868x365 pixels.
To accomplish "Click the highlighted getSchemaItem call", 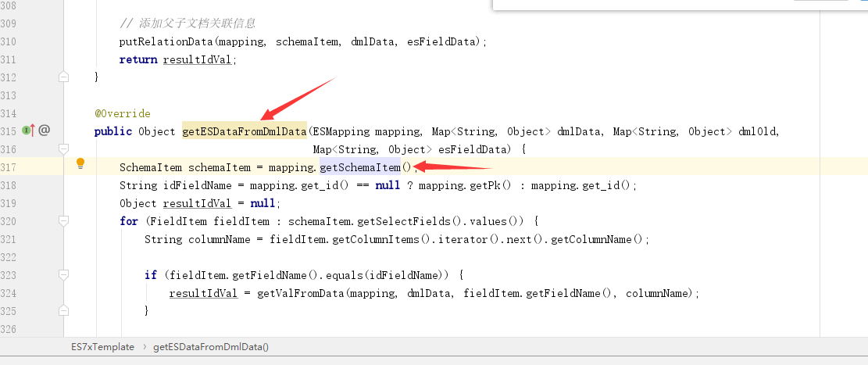I will coord(360,167).
